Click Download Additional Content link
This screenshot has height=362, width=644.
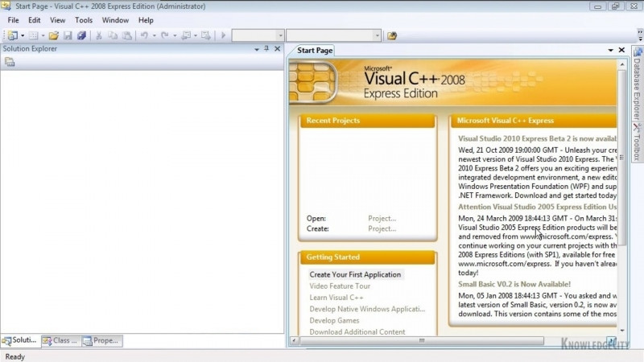tap(357, 331)
